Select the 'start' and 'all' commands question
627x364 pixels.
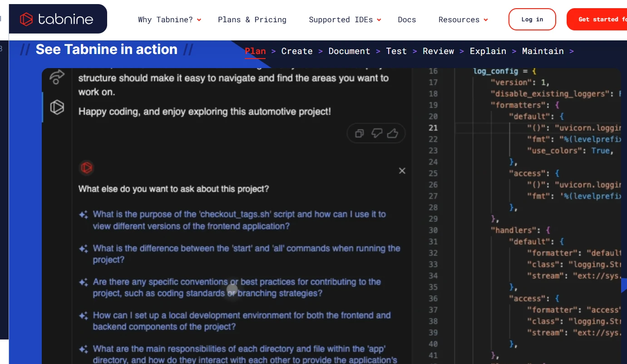246,254
